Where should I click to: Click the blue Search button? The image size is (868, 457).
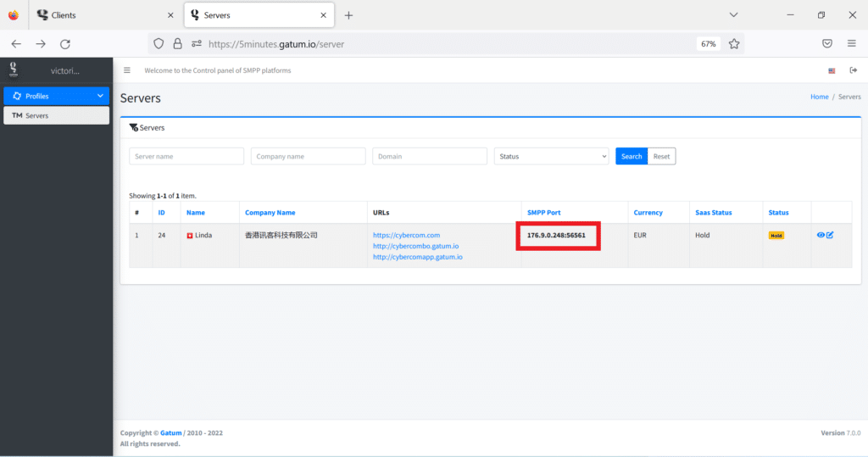point(631,156)
